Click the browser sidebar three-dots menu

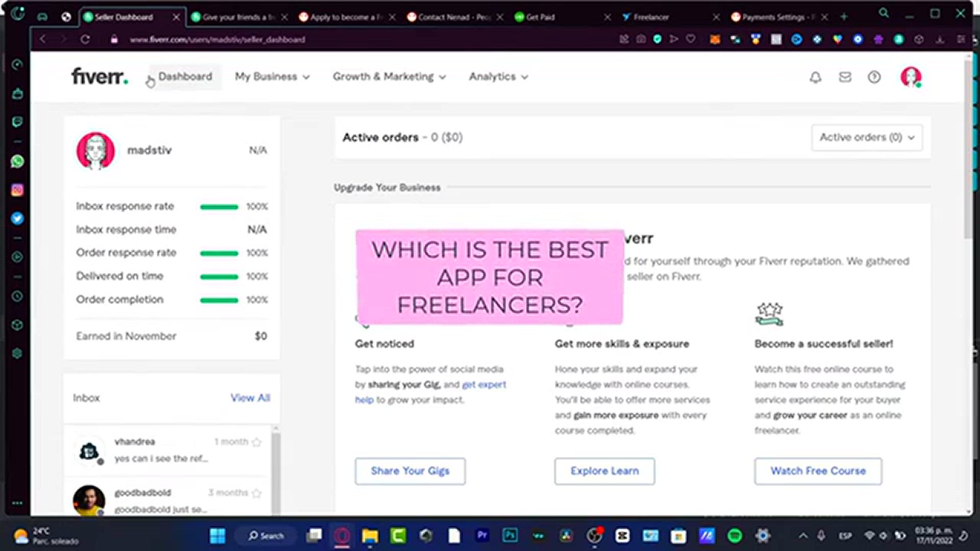pos(17,503)
